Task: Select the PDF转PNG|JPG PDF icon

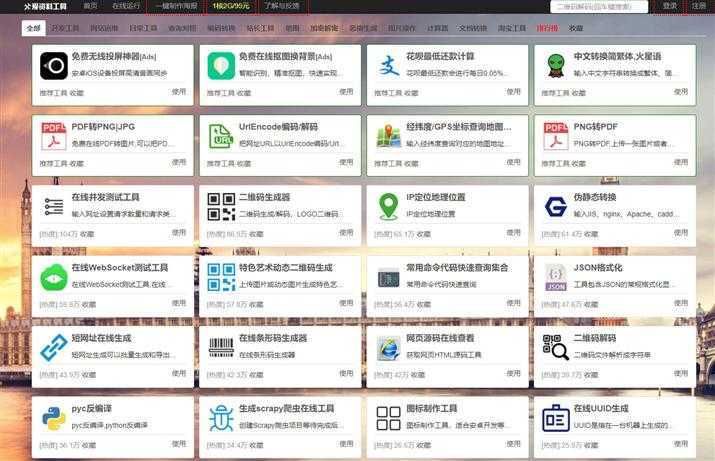Action: [54, 136]
